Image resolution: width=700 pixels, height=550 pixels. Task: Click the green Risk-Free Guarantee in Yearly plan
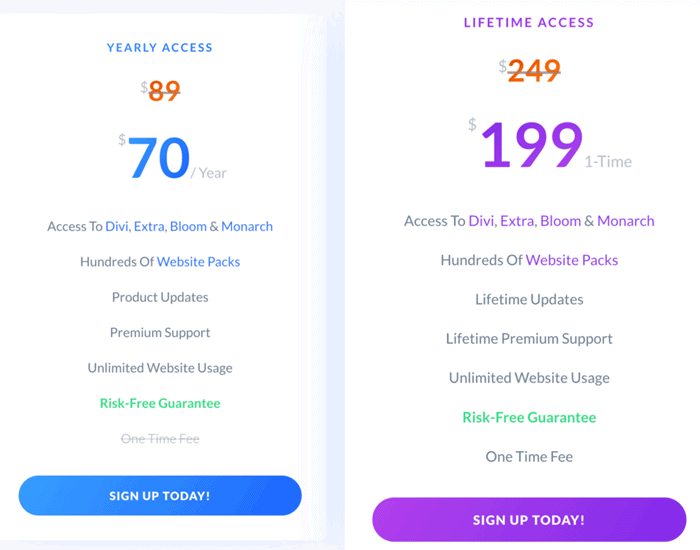click(160, 403)
